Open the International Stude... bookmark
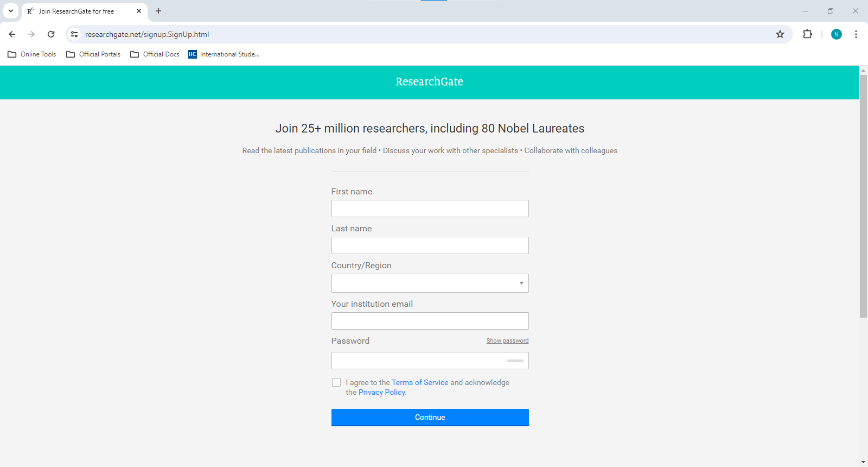Viewport: 868px width, 467px height. pyautogui.click(x=224, y=54)
